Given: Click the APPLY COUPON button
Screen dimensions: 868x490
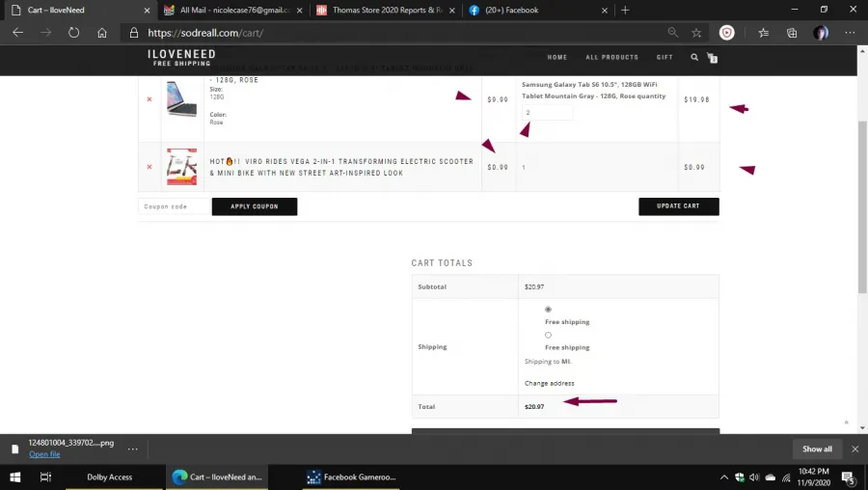Looking at the screenshot, I should tap(255, 206).
